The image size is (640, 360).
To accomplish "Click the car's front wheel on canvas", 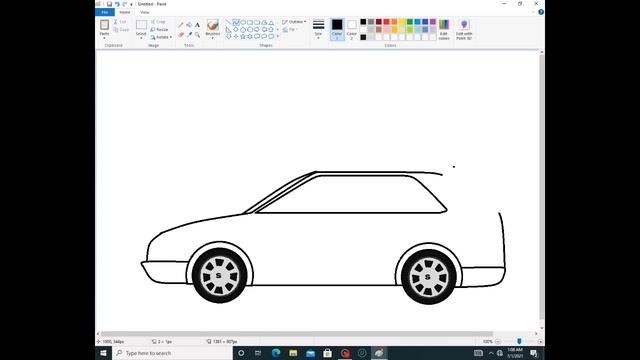I will [220, 276].
